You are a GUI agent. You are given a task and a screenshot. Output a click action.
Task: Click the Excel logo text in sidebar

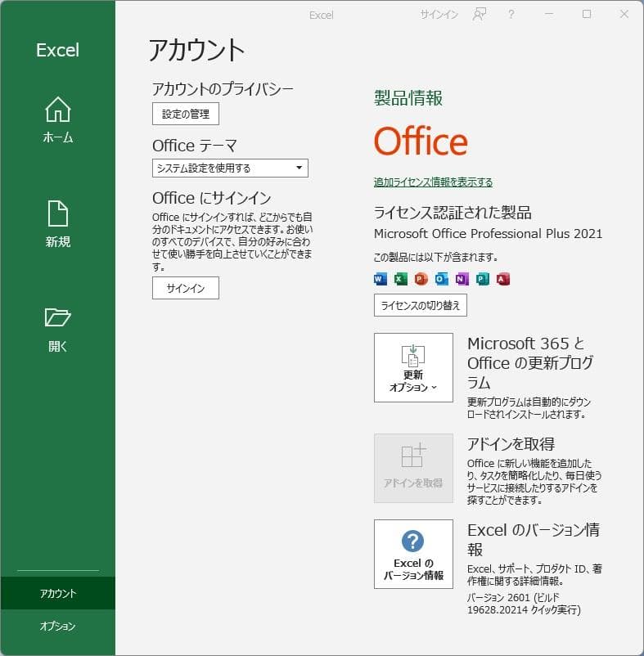58,50
